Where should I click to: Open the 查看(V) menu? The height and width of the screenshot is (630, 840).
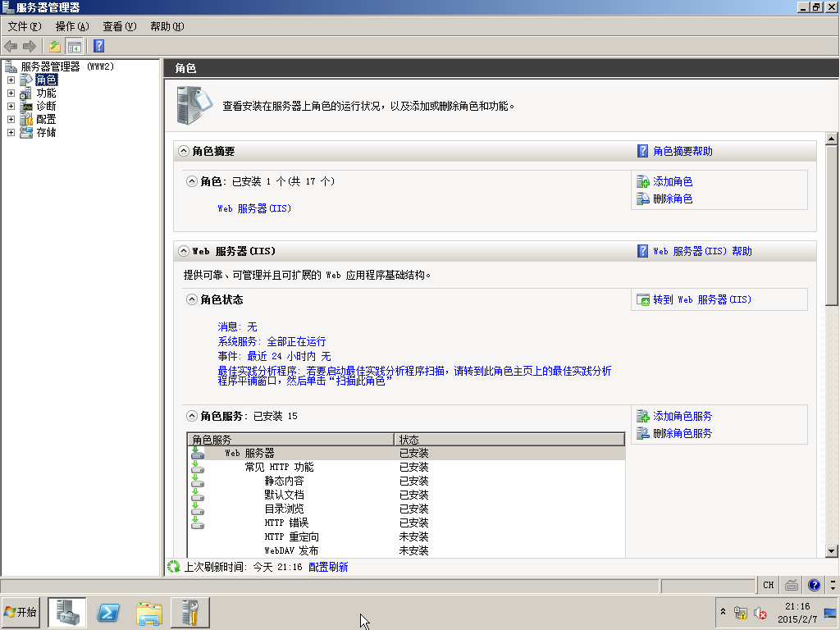coord(120,26)
